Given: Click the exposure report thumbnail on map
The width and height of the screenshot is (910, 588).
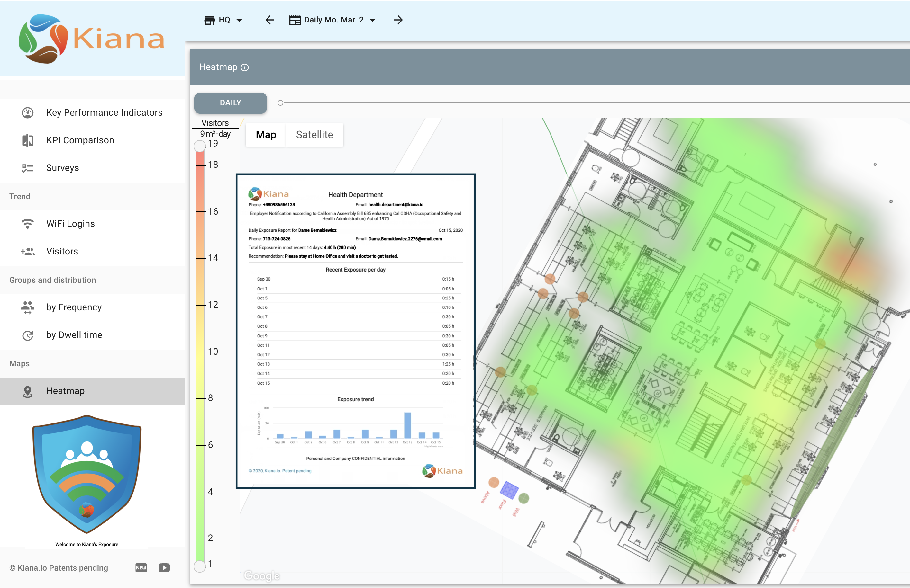Looking at the screenshot, I should pos(356,331).
